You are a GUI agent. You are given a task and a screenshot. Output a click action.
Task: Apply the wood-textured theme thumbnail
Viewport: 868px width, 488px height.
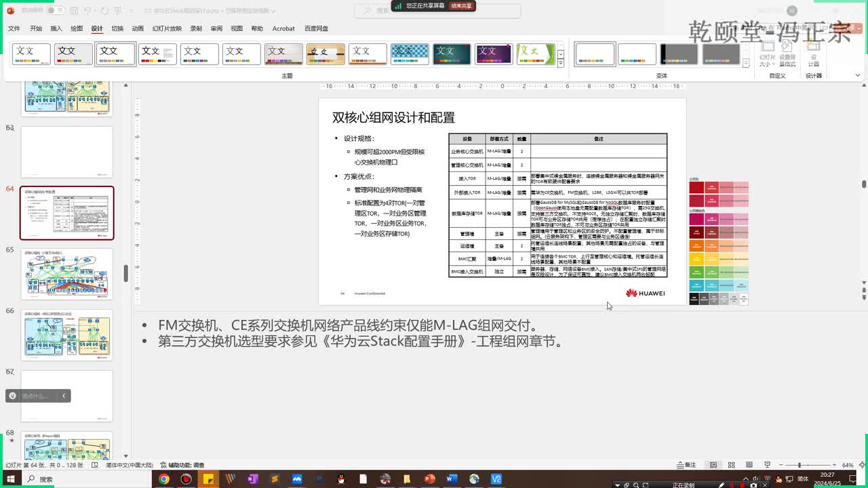[325, 54]
